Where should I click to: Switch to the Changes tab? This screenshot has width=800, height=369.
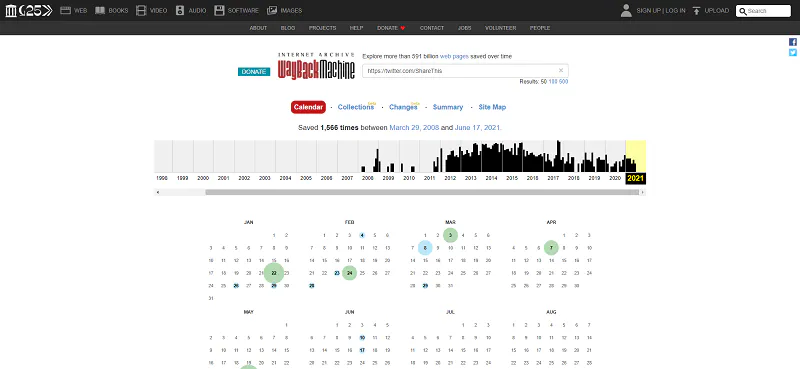click(404, 107)
